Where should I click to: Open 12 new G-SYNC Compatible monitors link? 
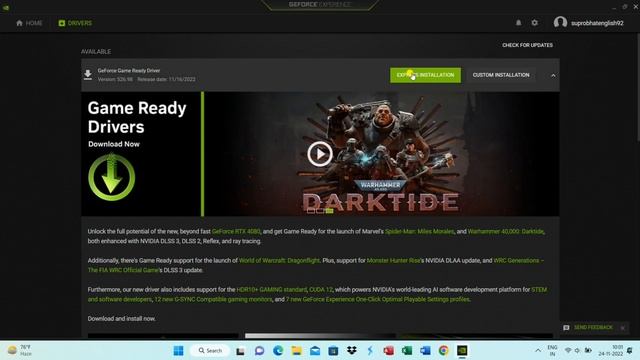tap(213, 299)
